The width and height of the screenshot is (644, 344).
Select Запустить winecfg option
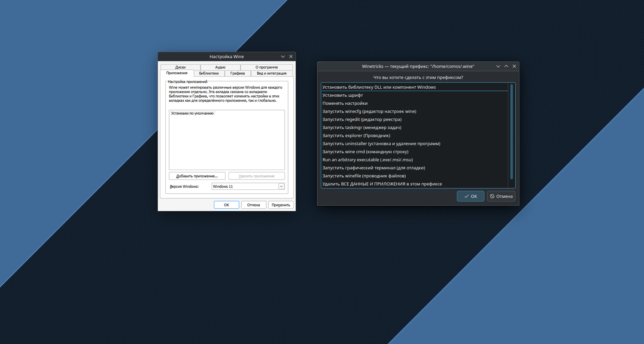[415, 112]
